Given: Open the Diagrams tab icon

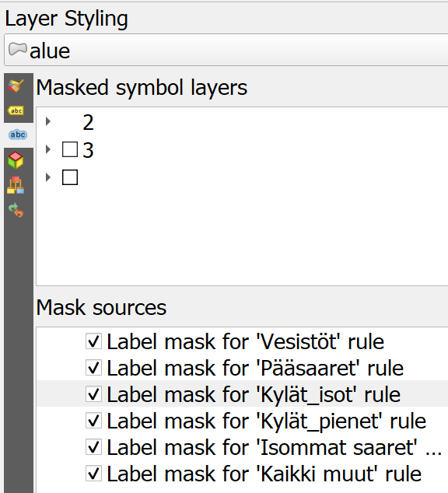Looking at the screenshot, I should click(x=16, y=185).
